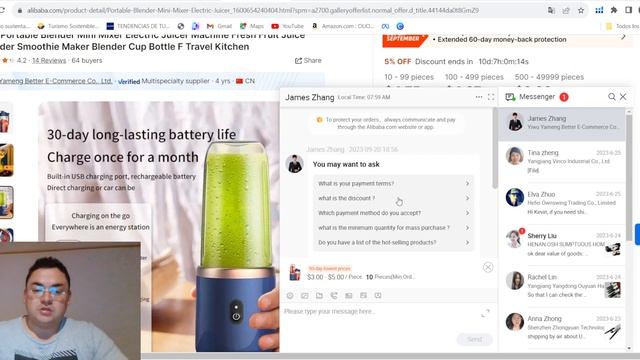Close the Messenger panel

pos(623,97)
